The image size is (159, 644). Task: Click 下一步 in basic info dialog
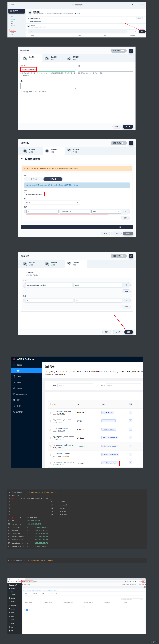point(128,127)
